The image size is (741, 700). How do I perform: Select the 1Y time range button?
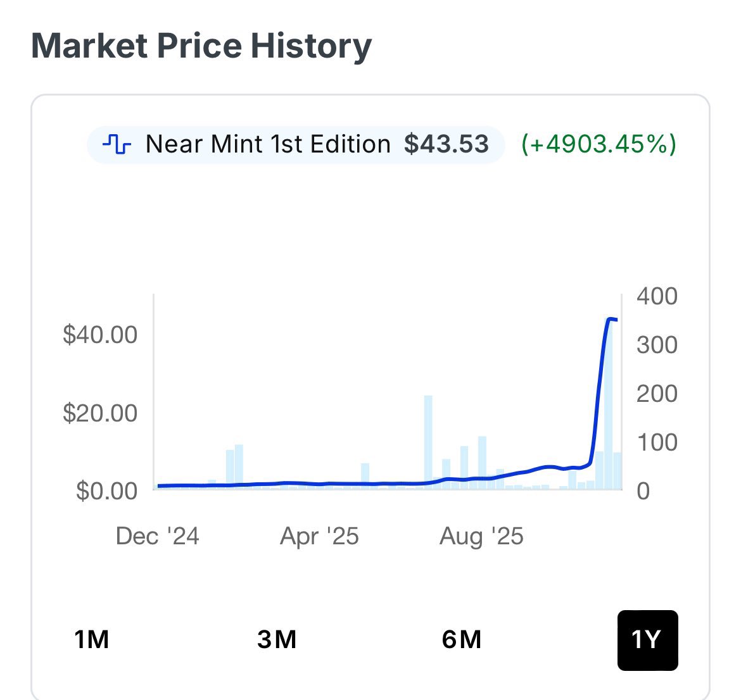click(x=647, y=640)
